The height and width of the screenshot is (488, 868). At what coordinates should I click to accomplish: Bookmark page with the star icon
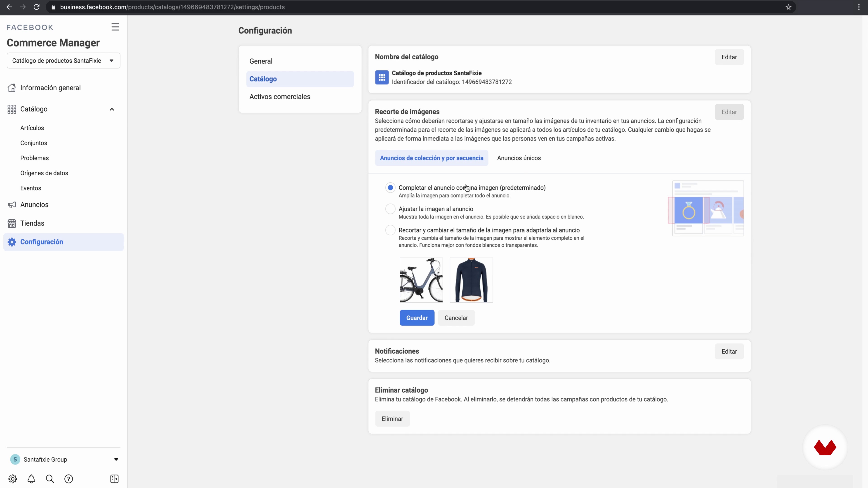tap(788, 7)
